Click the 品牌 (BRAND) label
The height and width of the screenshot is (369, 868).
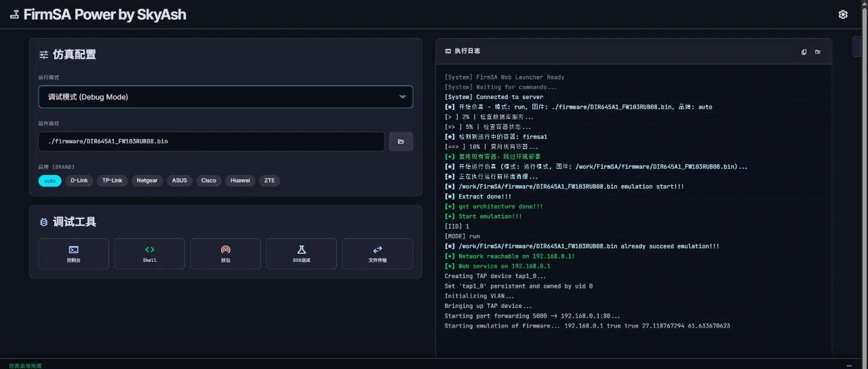pyautogui.click(x=56, y=166)
